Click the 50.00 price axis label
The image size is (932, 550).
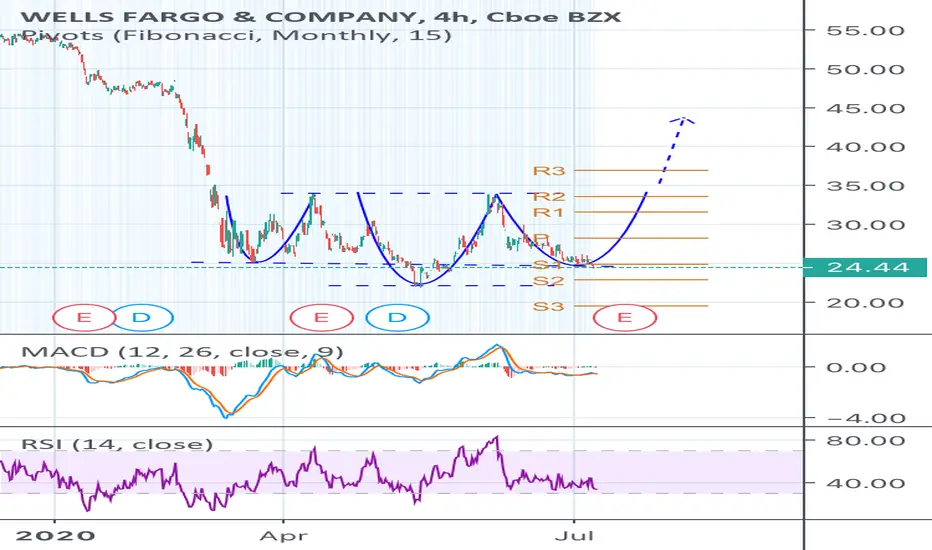tap(865, 70)
